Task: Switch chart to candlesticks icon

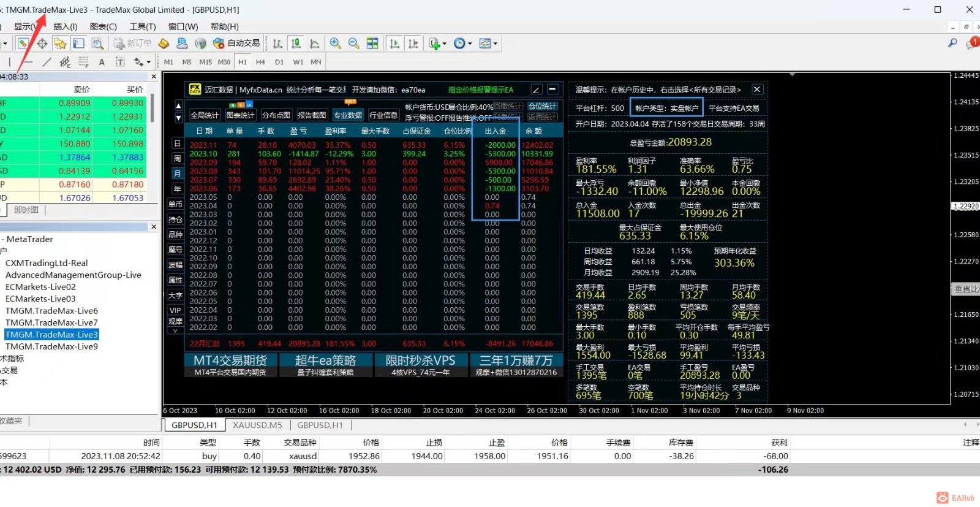Action: coord(296,43)
